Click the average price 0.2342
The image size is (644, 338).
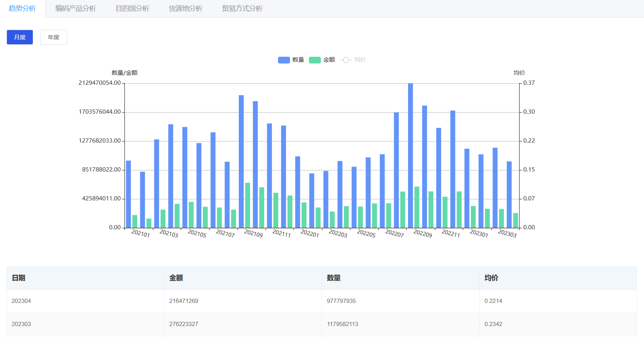493,324
